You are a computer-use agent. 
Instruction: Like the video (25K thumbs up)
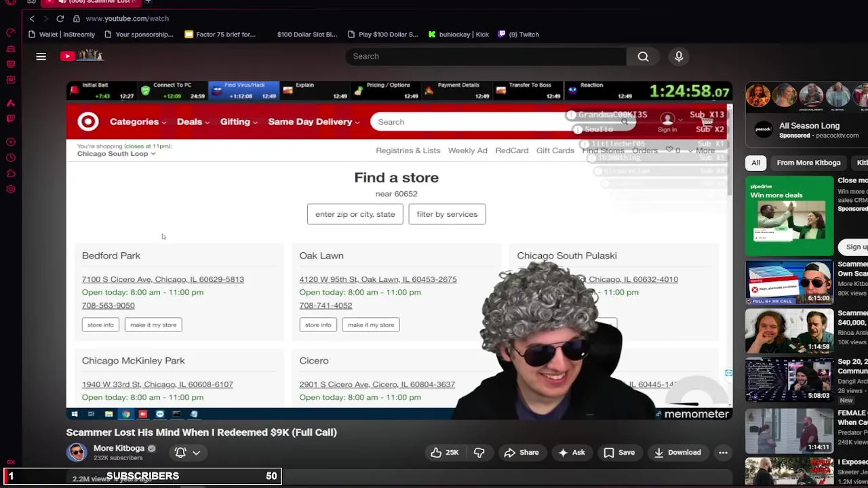pyautogui.click(x=444, y=452)
